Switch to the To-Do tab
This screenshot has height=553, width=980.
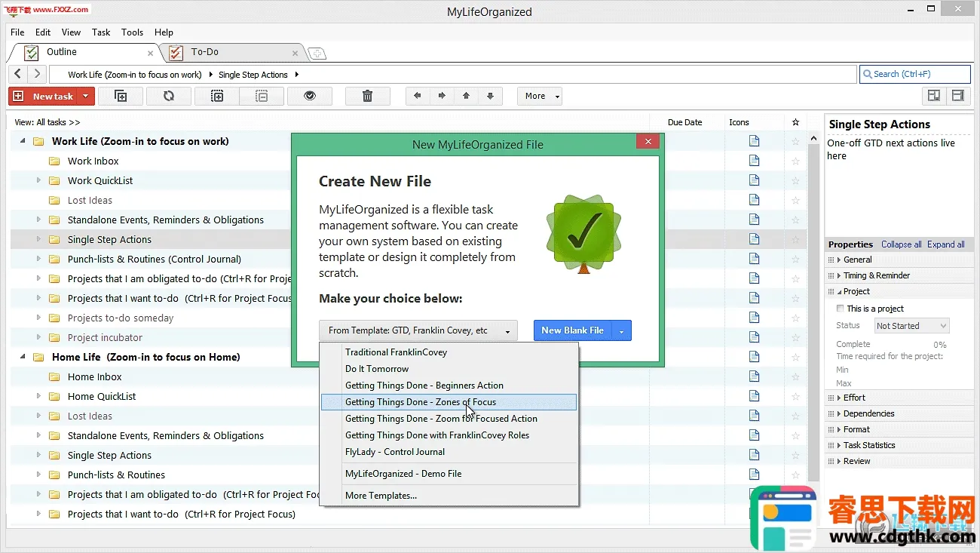pos(204,52)
